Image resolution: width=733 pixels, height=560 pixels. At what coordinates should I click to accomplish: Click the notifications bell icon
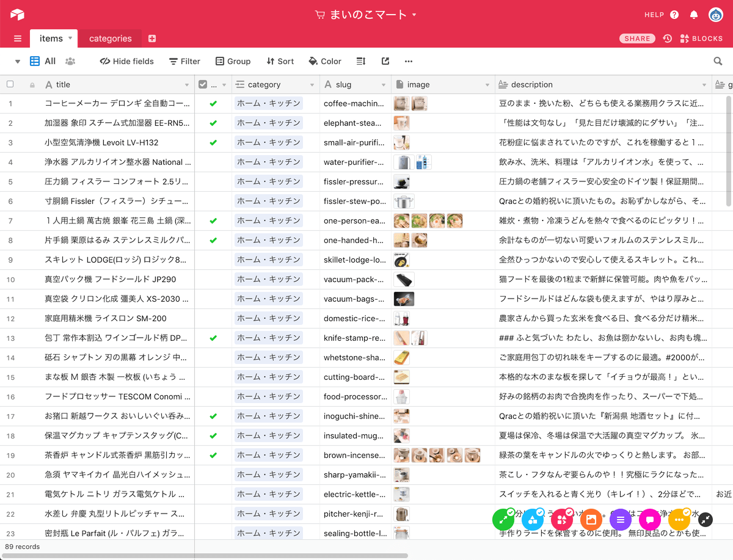(x=693, y=14)
